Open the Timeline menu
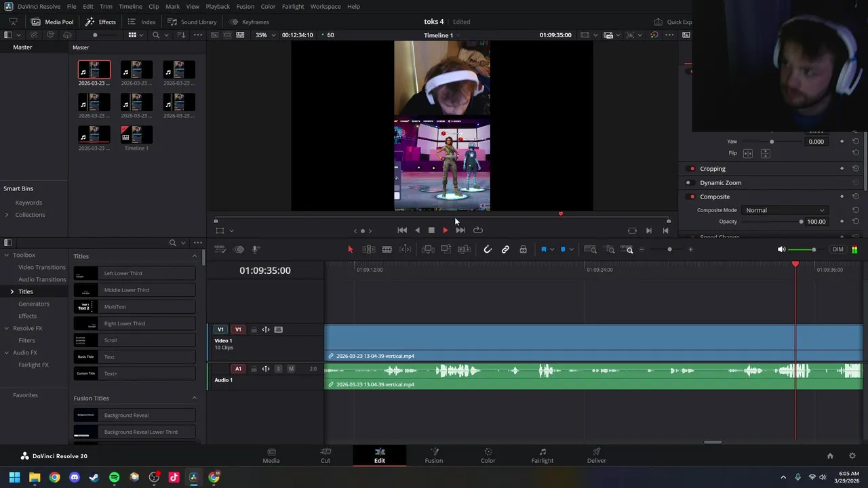868x488 pixels. click(130, 6)
